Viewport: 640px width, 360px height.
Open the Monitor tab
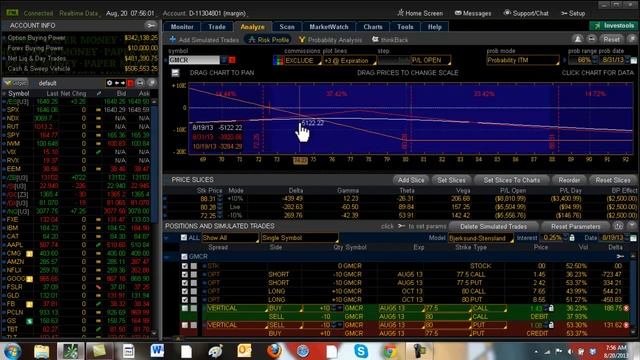click(x=182, y=27)
